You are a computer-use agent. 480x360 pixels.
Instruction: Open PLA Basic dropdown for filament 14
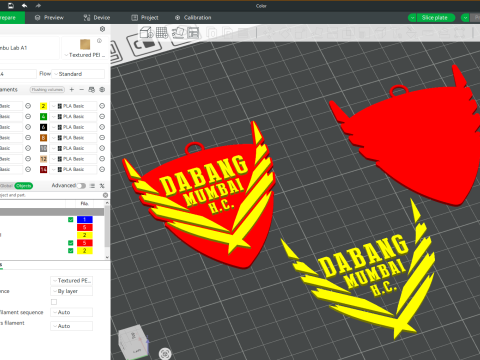[73, 169]
